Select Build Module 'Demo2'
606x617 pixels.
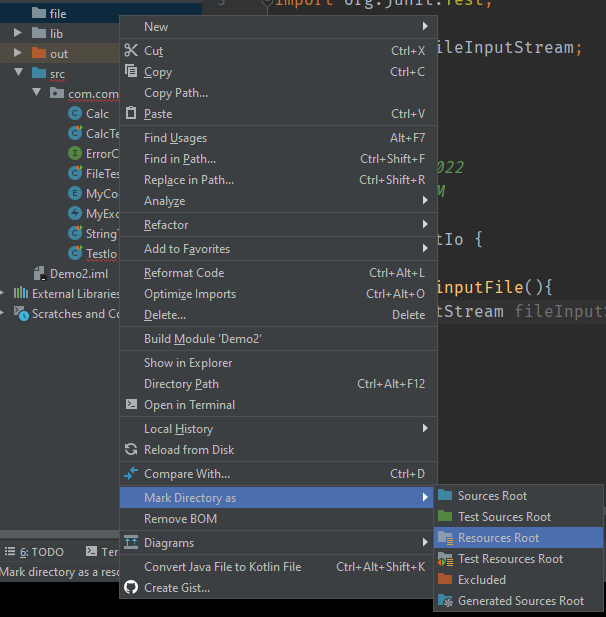[279, 339]
